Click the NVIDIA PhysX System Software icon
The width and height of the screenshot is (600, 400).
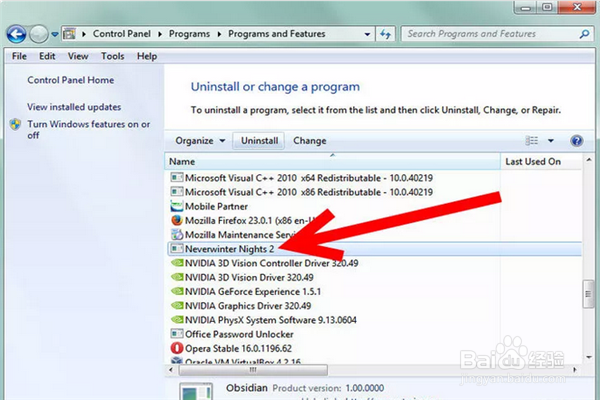click(x=177, y=320)
